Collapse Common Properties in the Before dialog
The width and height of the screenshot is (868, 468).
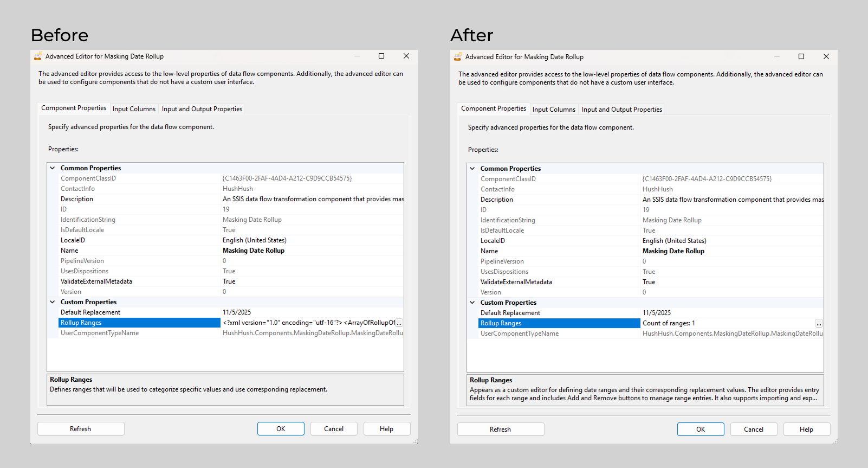pos(53,168)
